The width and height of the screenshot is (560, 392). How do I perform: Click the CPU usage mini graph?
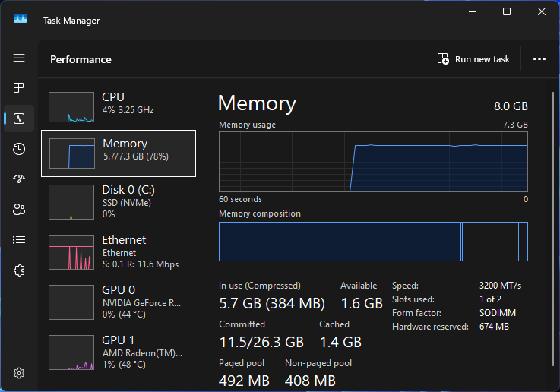pos(71,107)
